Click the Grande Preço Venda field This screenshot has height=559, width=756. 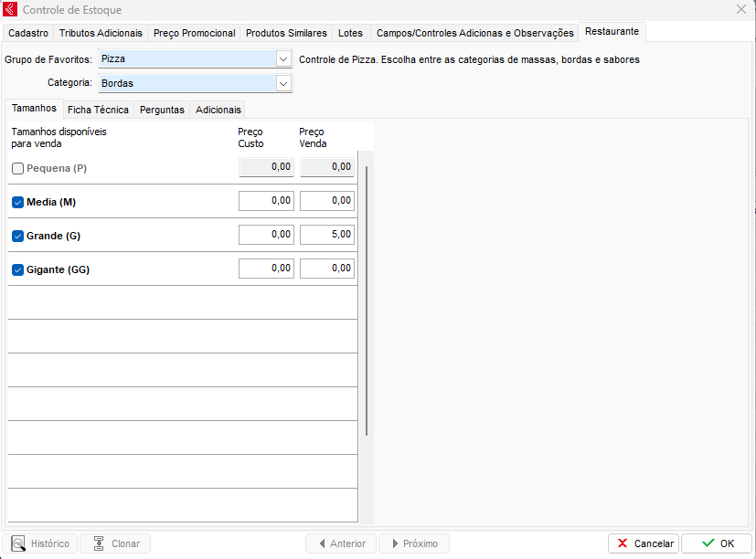coord(327,235)
